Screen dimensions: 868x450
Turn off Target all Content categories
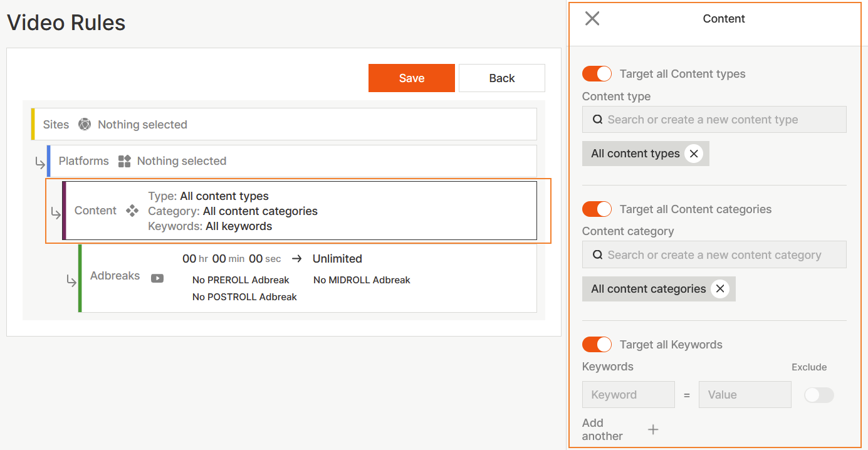tap(597, 209)
